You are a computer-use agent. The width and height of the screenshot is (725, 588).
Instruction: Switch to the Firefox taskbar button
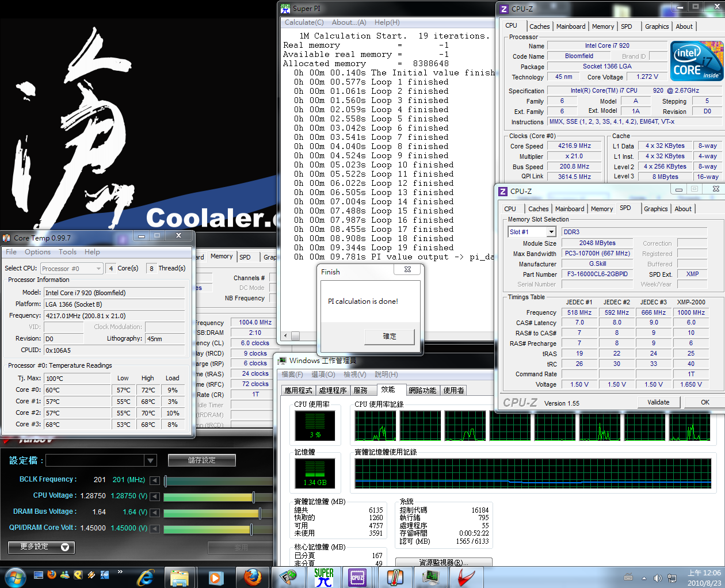(x=252, y=577)
